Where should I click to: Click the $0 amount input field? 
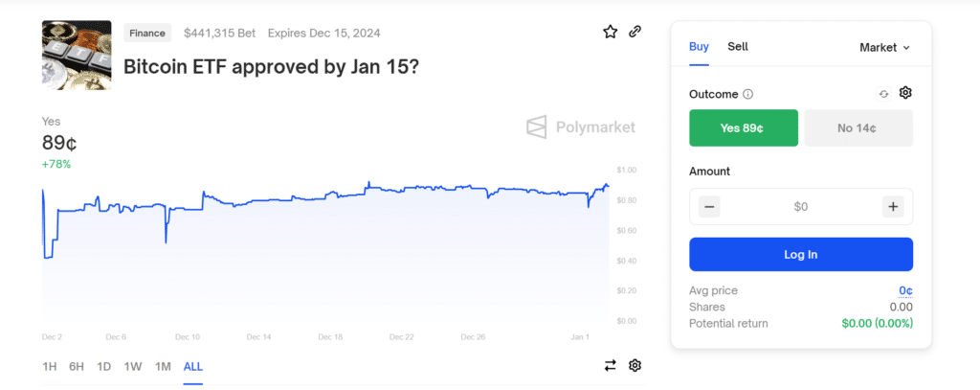801,207
